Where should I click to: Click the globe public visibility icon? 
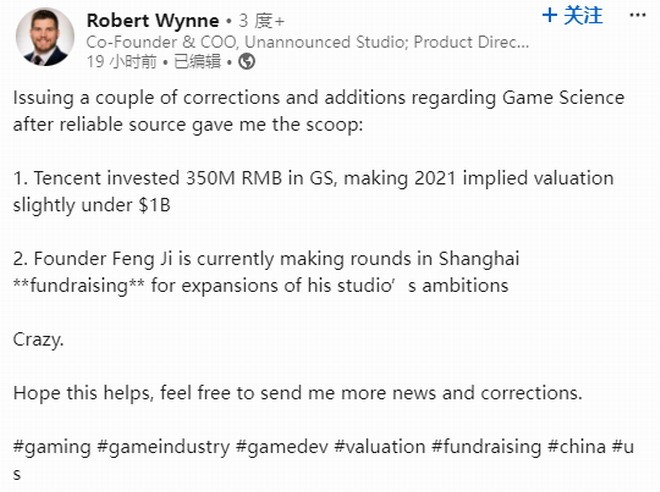pos(247,62)
